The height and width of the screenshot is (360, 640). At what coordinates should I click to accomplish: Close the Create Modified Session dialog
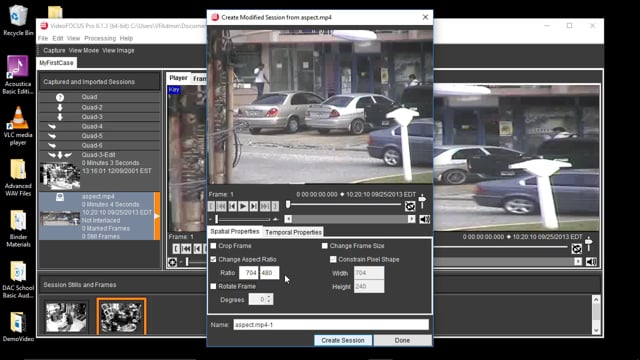425,17
